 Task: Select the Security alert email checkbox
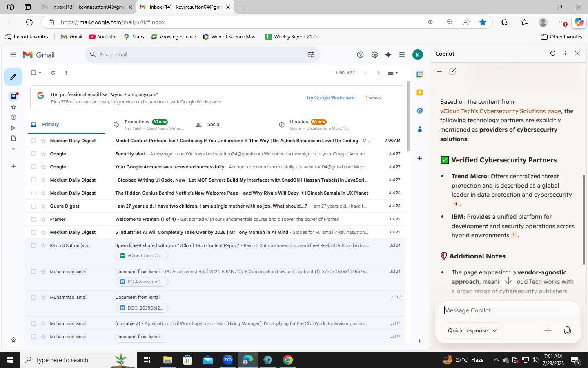(33, 154)
